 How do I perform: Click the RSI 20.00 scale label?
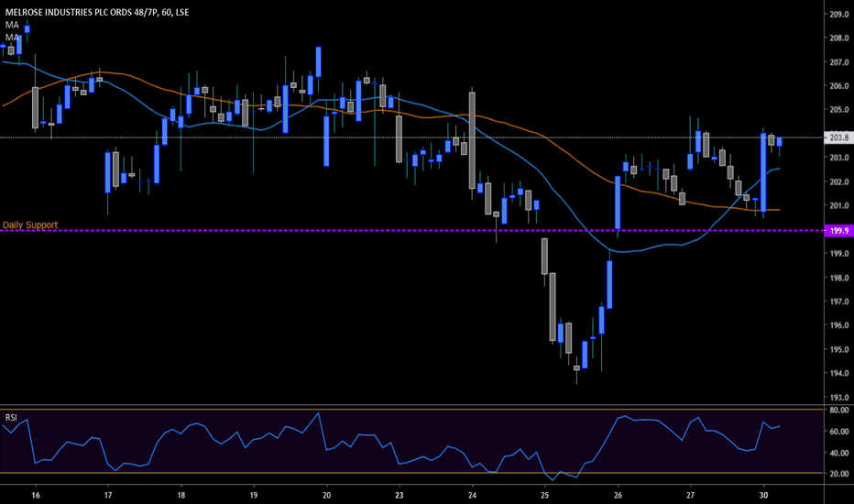point(838,474)
